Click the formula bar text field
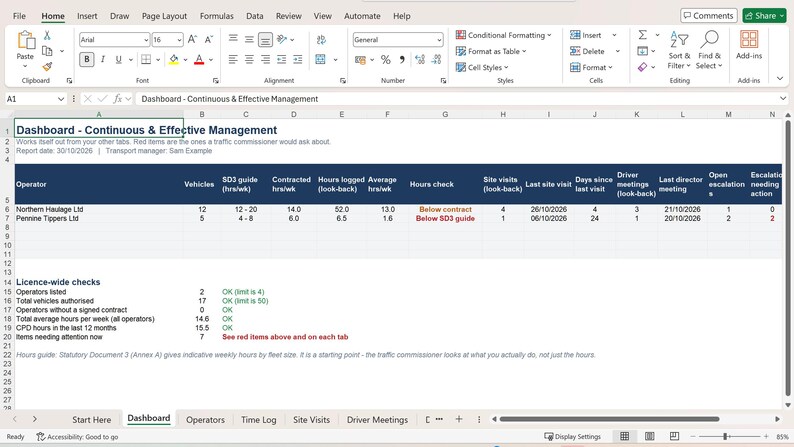794x447 pixels. (456, 99)
